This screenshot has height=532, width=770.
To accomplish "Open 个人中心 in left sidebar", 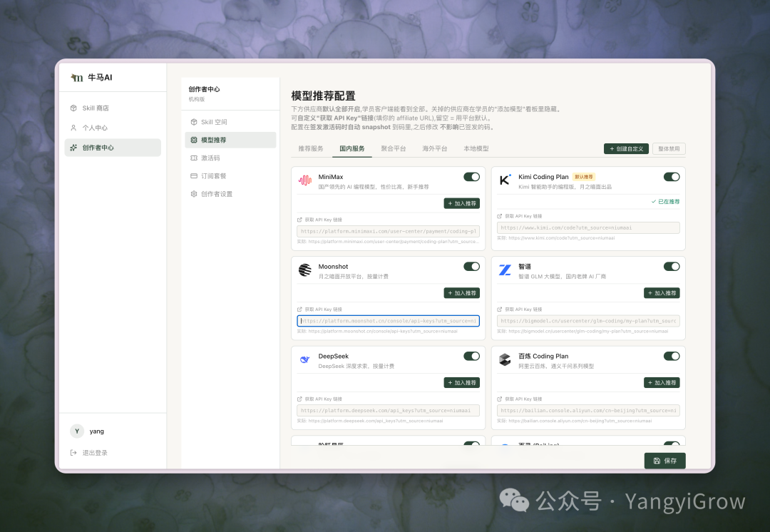I will click(x=113, y=128).
